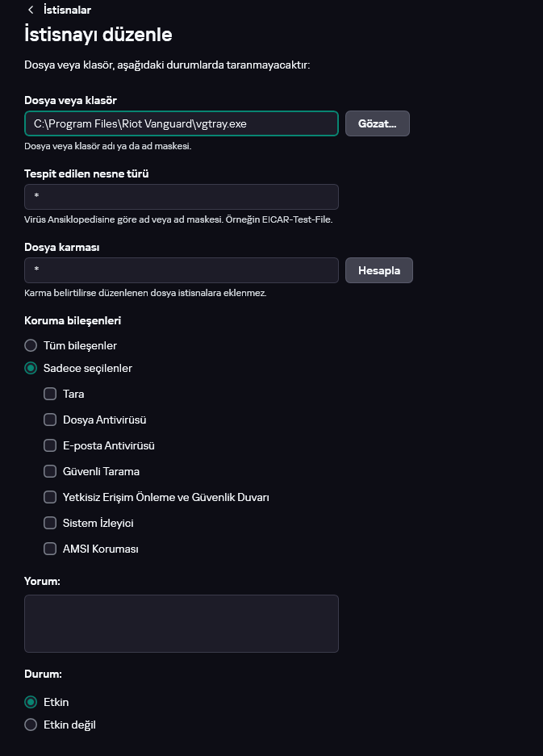Tick the E-posta Antivirüsü checkbox
Screen dimensions: 543x756
[x=50, y=445]
